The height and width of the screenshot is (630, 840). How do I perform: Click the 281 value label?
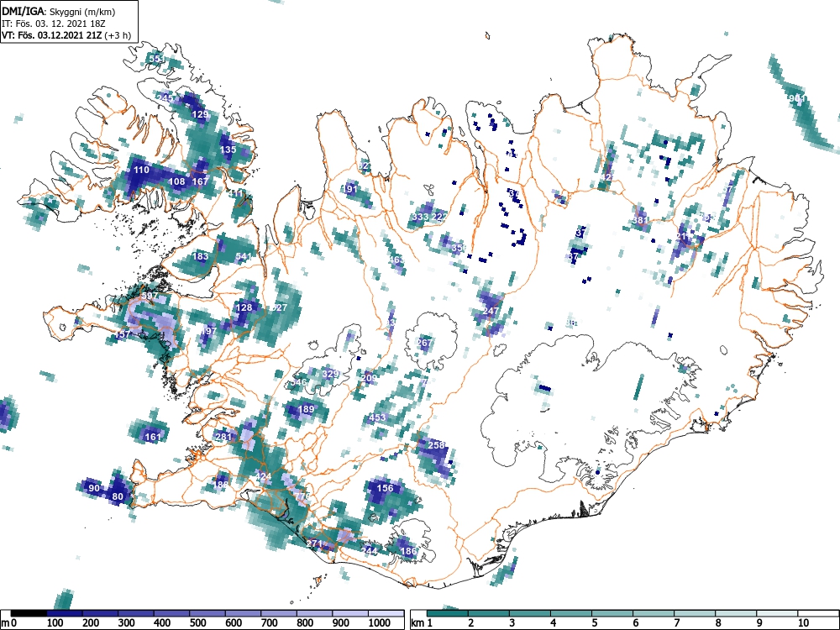223,437
